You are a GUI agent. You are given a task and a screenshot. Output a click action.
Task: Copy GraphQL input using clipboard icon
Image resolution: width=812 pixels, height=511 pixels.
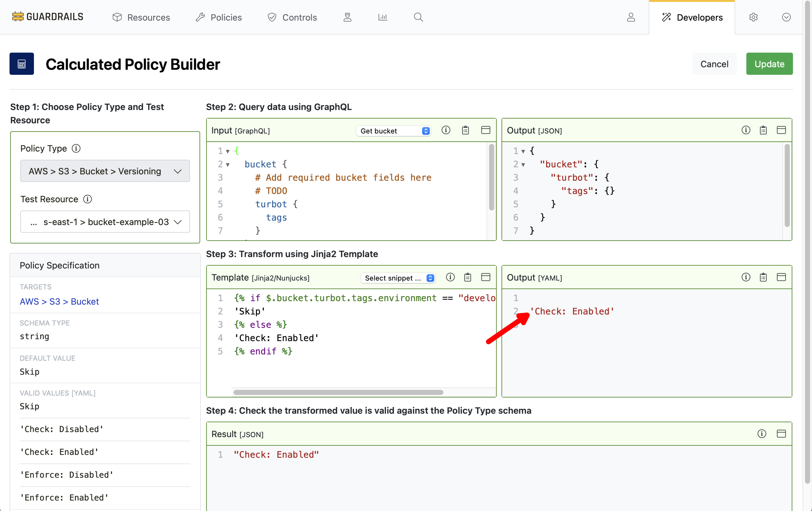click(465, 130)
